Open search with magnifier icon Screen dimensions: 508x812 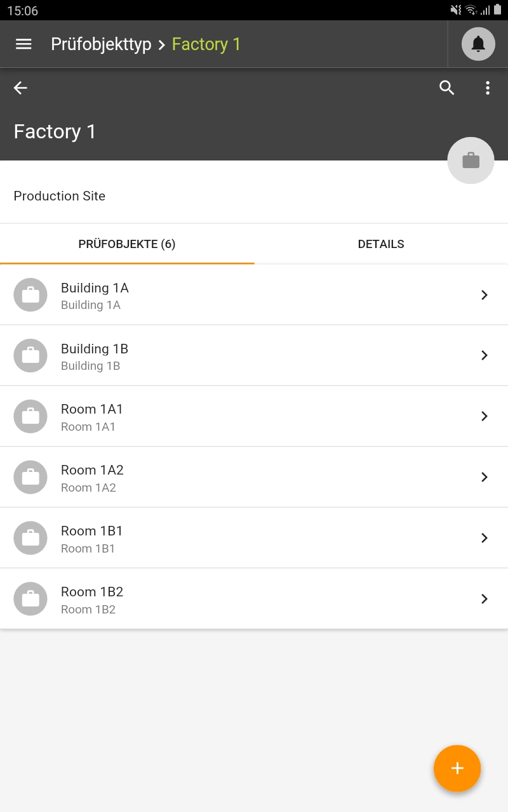pyautogui.click(x=447, y=88)
